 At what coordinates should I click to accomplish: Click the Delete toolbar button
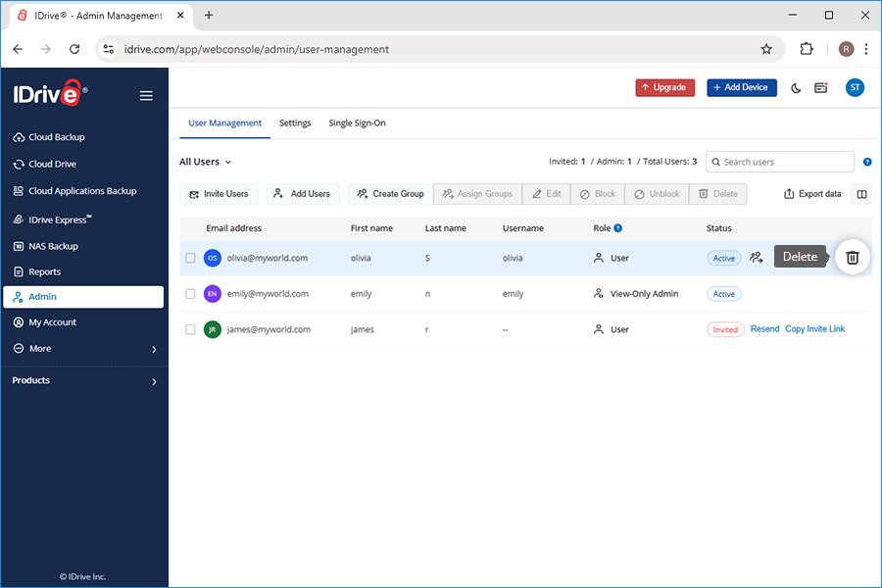click(x=718, y=194)
